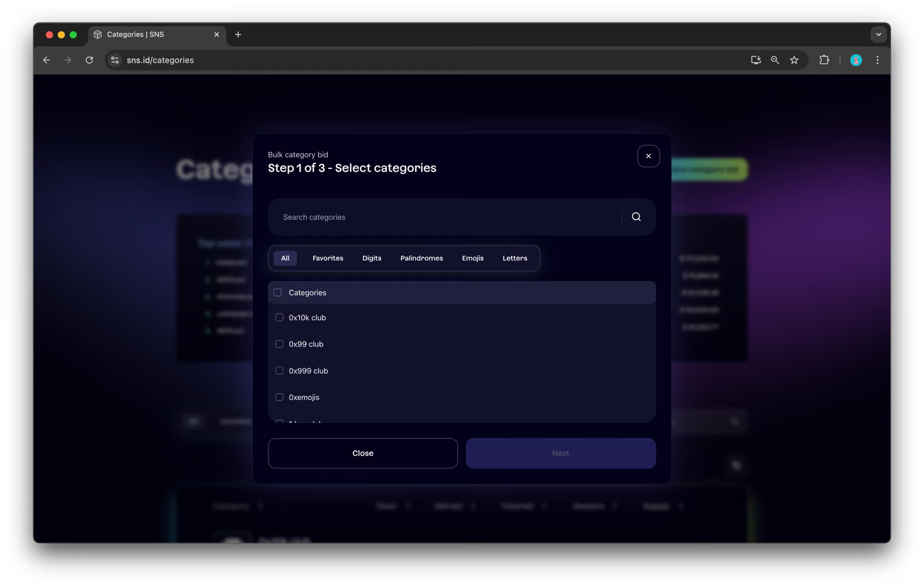The height and width of the screenshot is (587, 924).
Task: Close the bulk bid dialog with X
Action: [648, 156]
